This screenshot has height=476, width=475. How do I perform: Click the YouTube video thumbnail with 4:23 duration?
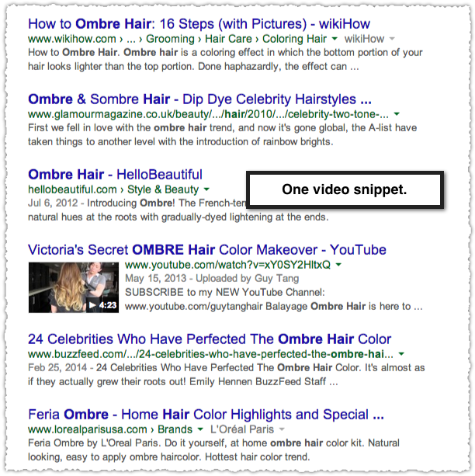coord(74,287)
